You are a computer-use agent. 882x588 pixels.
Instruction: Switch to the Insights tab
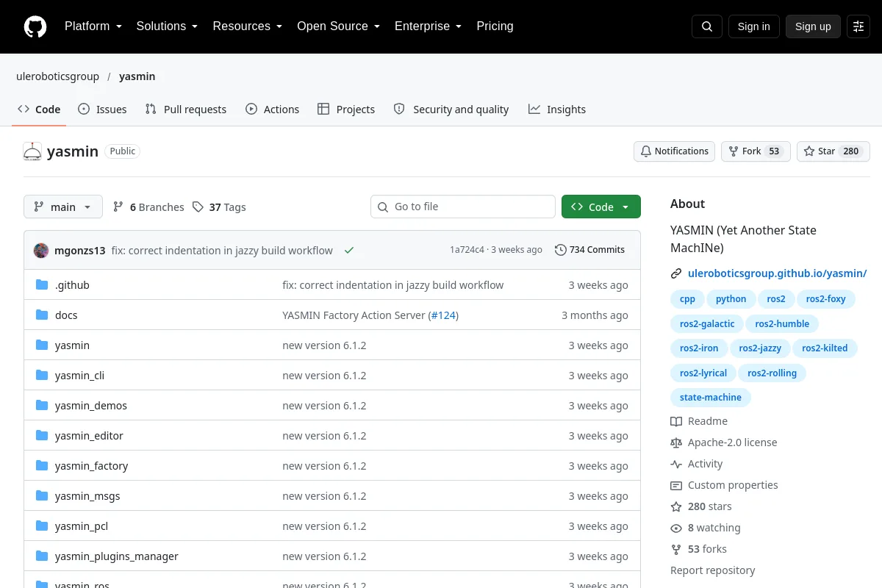557,110
